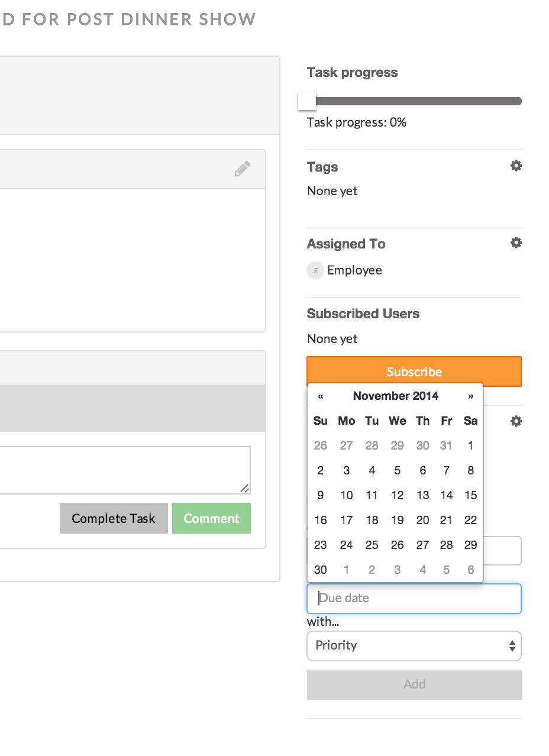Click inside the comment text area
This screenshot has width=549, height=756.
tap(118, 470)
